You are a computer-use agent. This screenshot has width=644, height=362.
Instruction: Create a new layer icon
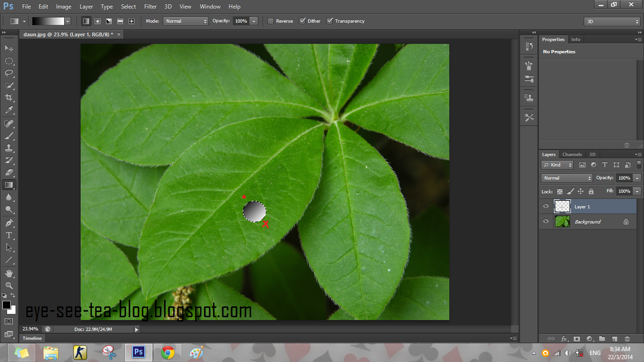coord(614,338)
